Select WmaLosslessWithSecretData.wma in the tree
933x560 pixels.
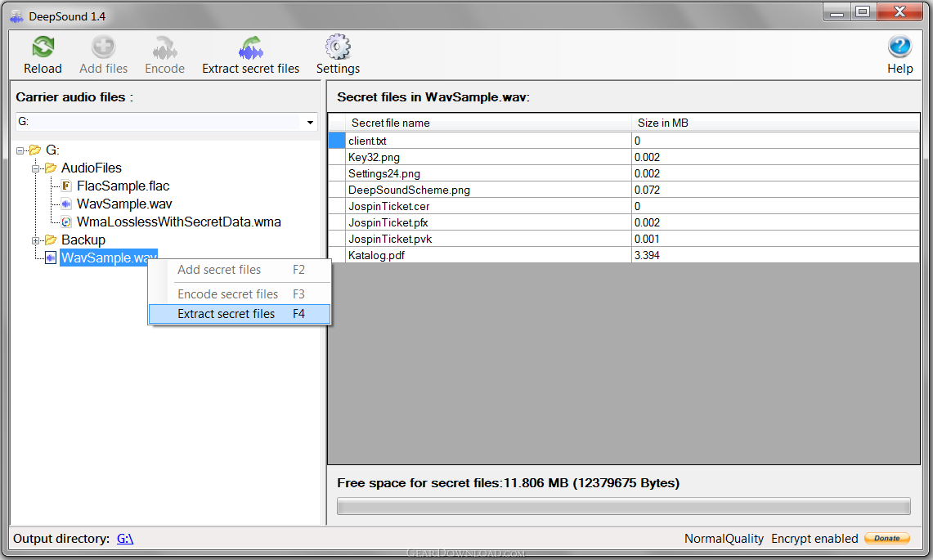point(178,222)
